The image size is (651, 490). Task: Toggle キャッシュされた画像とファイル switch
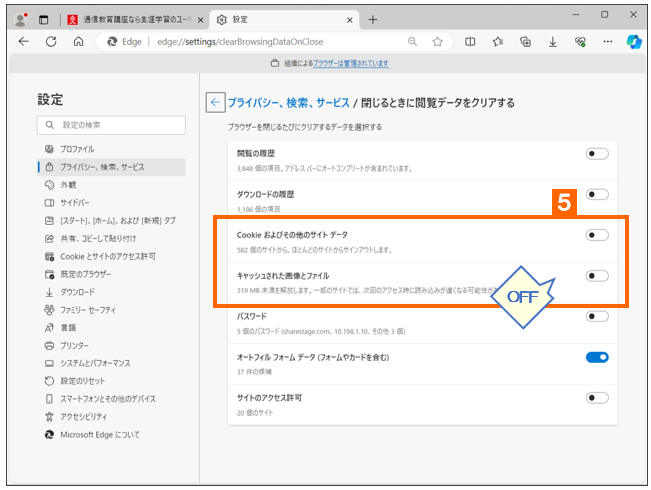(597, 276)
